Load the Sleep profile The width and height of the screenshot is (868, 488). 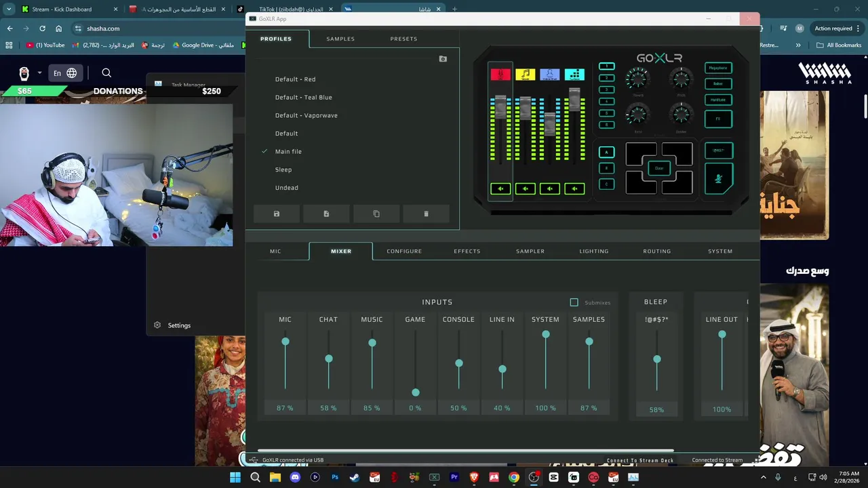pos(283,169)
